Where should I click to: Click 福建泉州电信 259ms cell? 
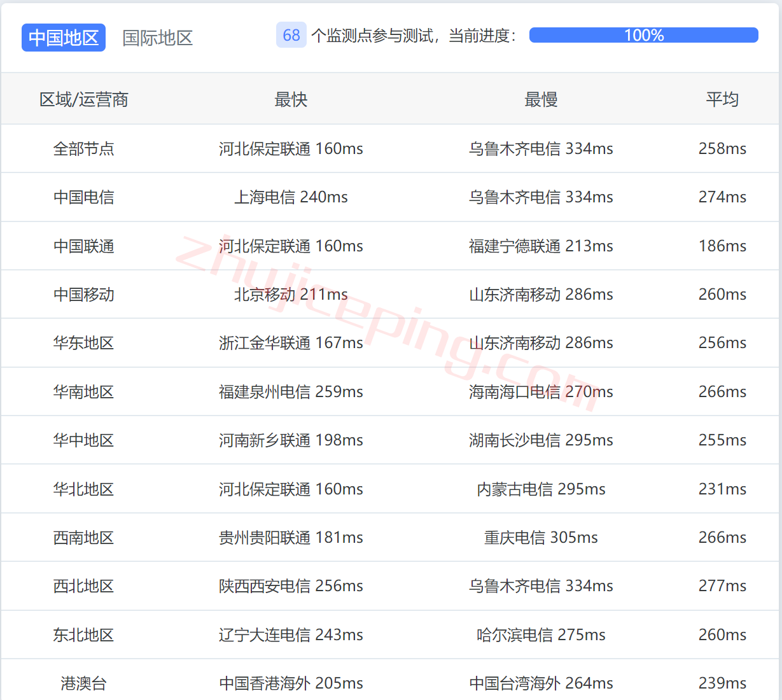pyautogui.click(x=291, y=391)
